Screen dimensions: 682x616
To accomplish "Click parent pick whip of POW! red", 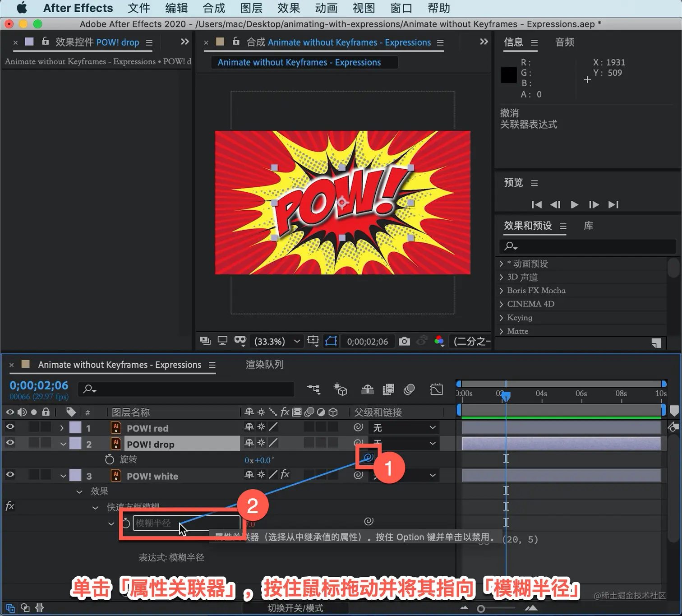I will pos(358,427).
